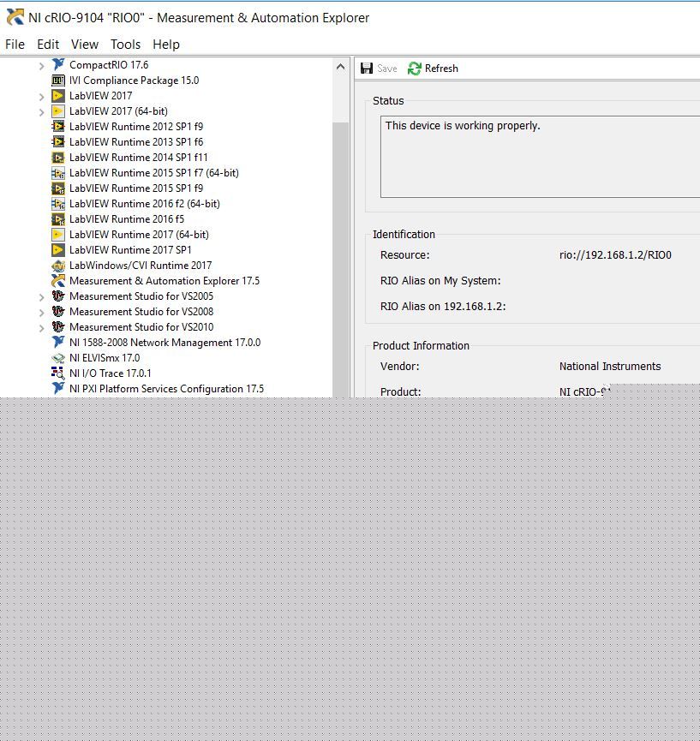700x741 pixels.
Task: Expand Measurement Studio for VS2010 node
Action: tap(42, 328)
